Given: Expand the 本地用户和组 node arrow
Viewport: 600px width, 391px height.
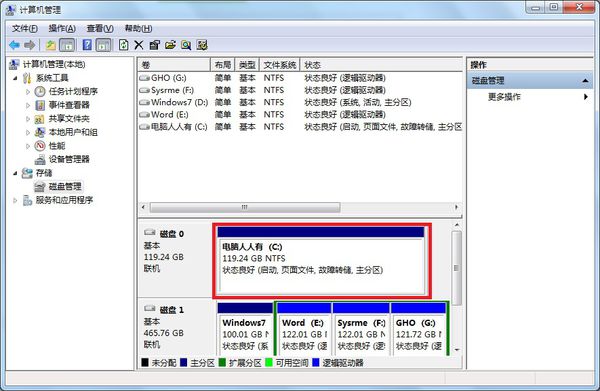Looking at the screenshot, I should tap(28, 132).
